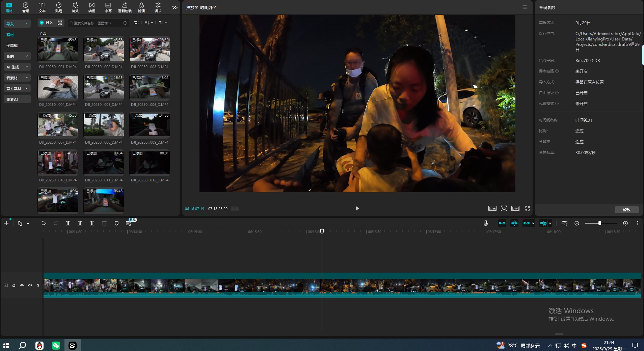This screenshot has width=644, height=351.
Task: Click the undo arrow in timeline toolbar
Action: pyautogui.click(x=44, y=223)
